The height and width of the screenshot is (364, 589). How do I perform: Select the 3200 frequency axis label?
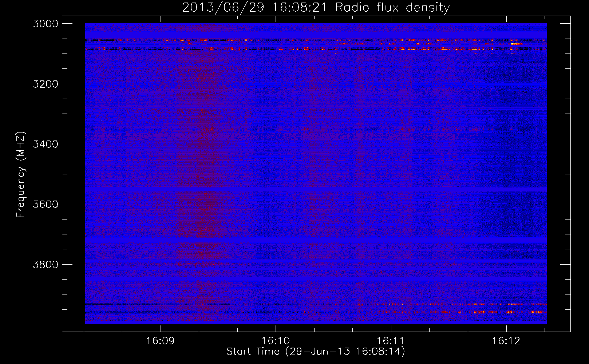coord(46,84)
